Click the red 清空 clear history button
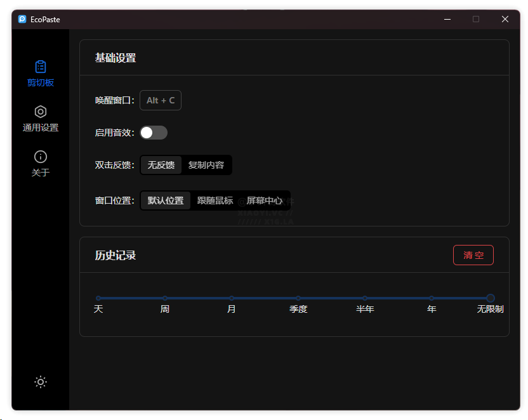528x420 pixels. click(x=473, y=255)
